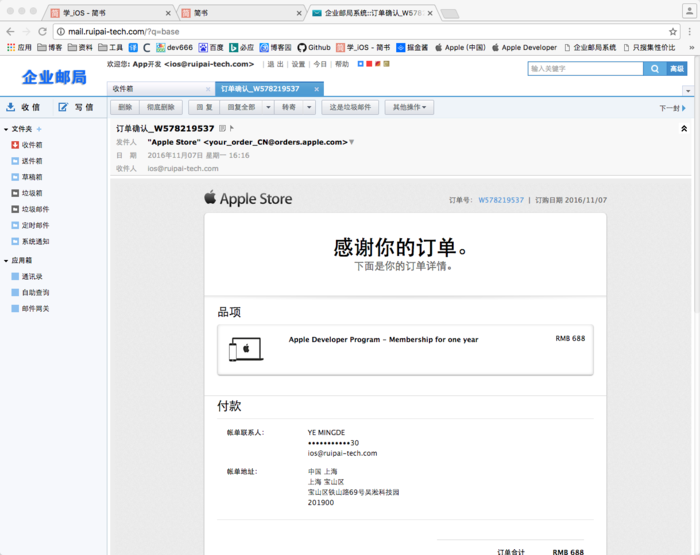Click the 企业邮局 logo
Image resolution: width=700 pixels, height=555 pixels.
click(54, 77)
